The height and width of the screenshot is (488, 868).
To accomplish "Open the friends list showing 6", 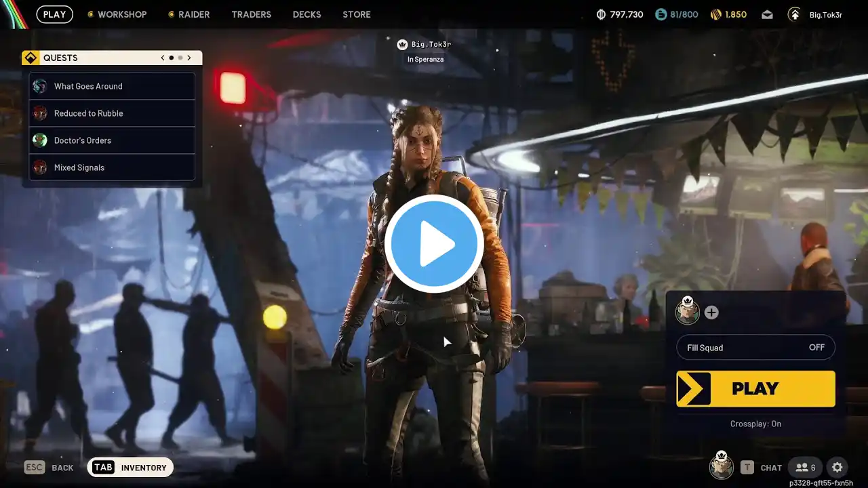I will (805, 467).
